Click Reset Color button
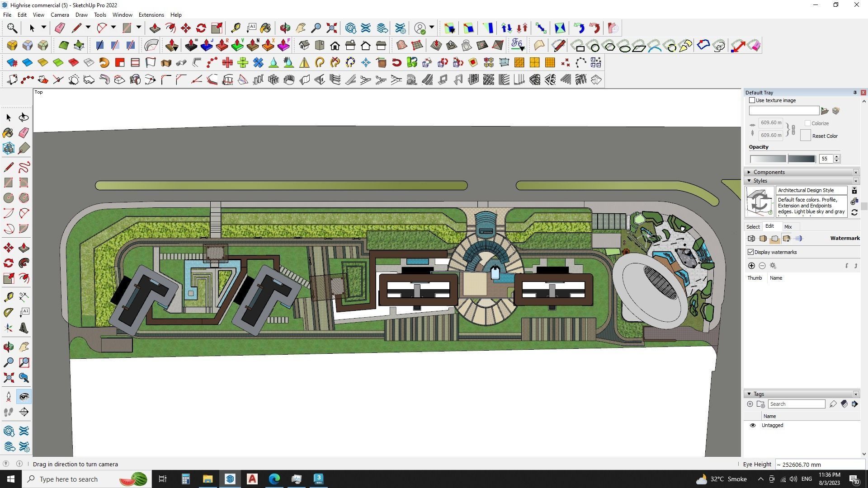The height and width of the screenshot is (488, 868). 825,136
